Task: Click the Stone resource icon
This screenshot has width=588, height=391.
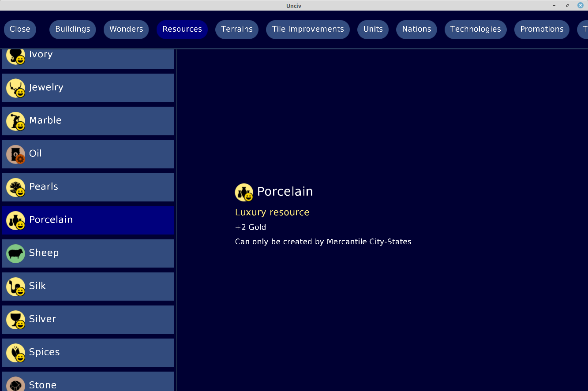Action: 16,384
